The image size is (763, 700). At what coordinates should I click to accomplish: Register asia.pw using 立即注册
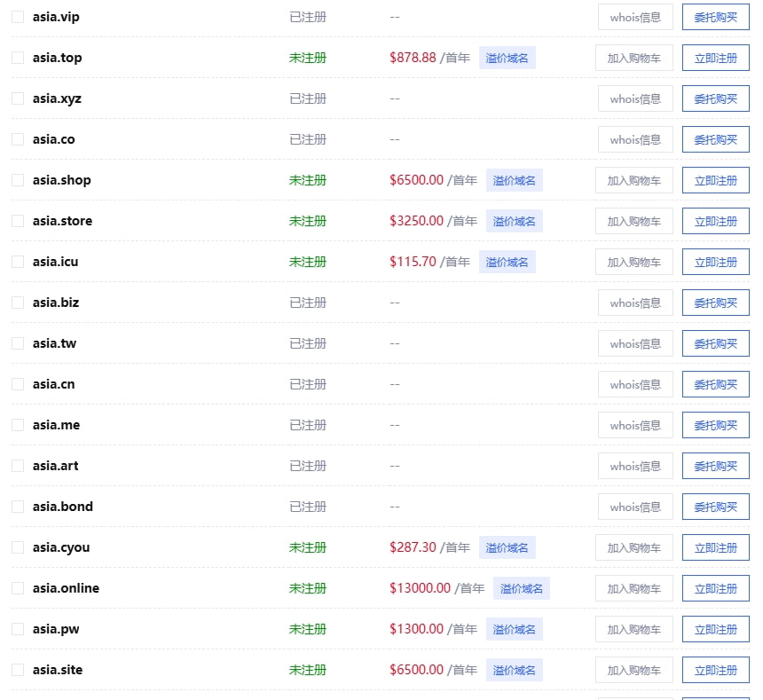[715, 629]
